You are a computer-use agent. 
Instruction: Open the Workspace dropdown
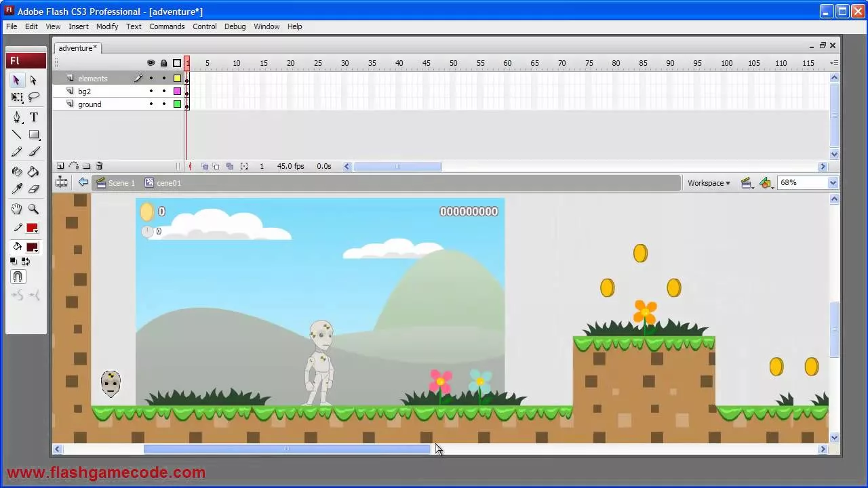pos(708,182)
